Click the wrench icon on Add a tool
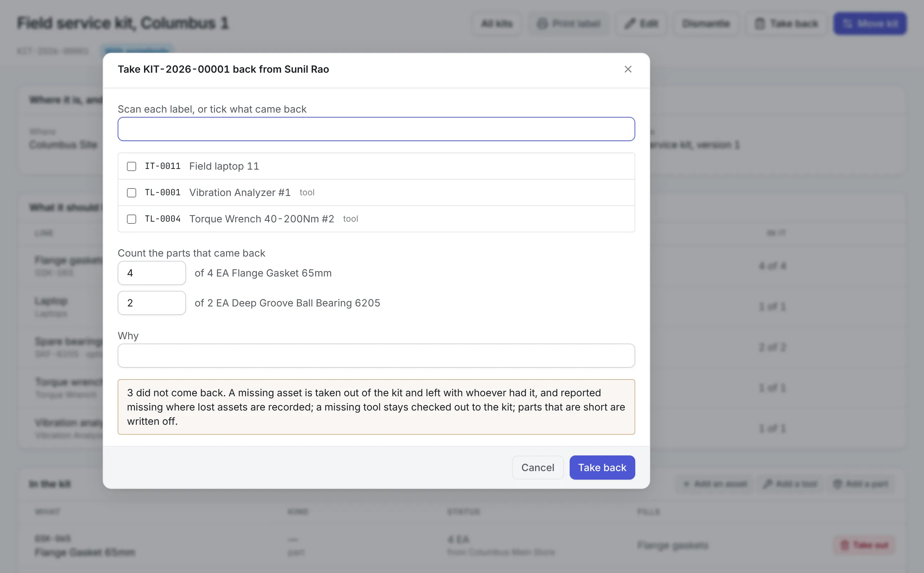Image resolution: width=924 pixels, height=573 pixels. (x=768, y=484)
